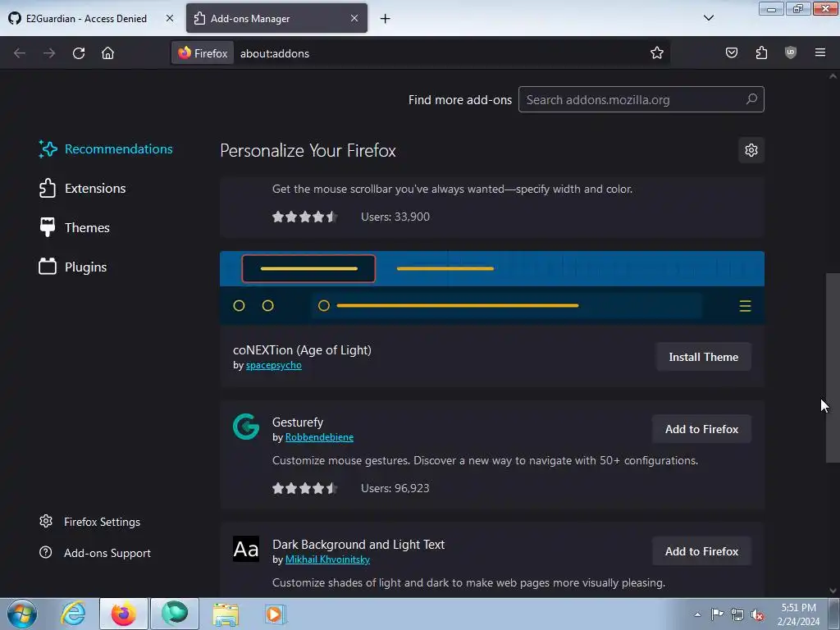
Task: Open the Extensions category in sidebar
Action: 83,188
